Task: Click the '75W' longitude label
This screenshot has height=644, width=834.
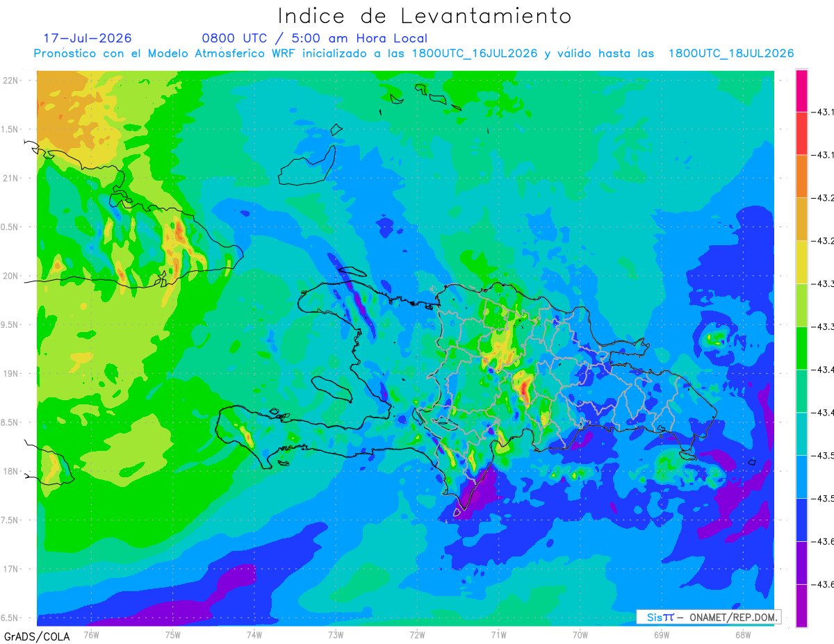Action: [x=173, y=634]
